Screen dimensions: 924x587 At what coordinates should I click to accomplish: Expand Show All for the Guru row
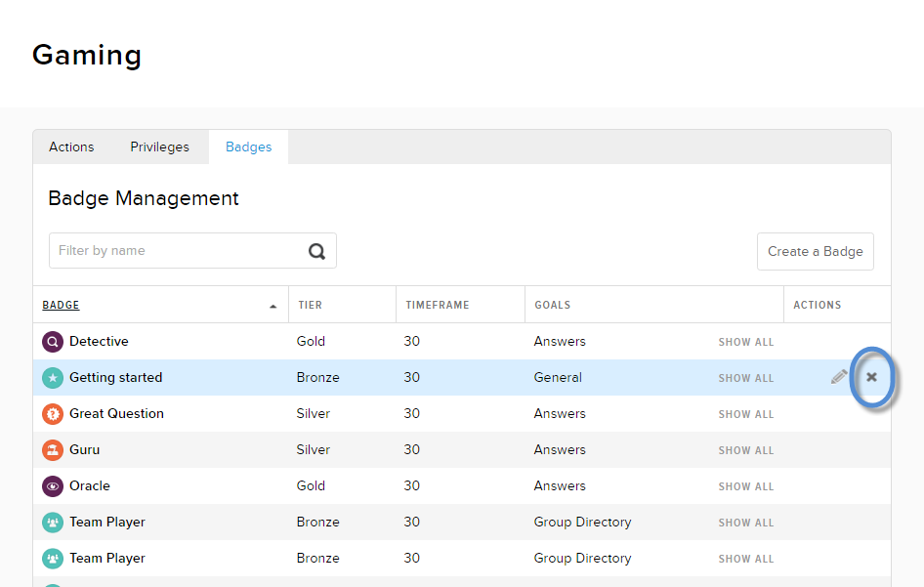click(x=745, y=450)
